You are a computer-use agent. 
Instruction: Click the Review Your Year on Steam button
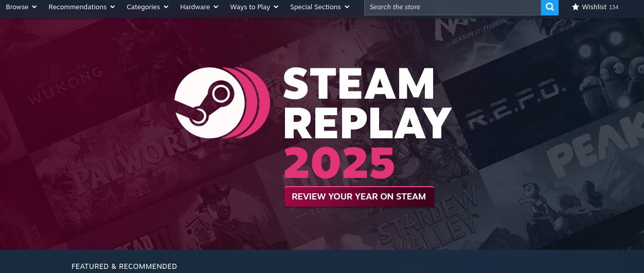[x=359, y=196]
